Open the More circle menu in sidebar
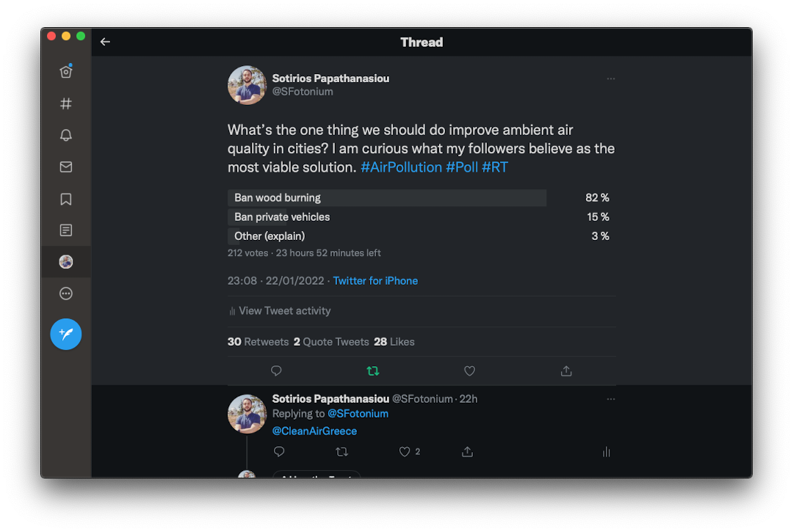Screen dimensions: 793x532 click(x=66, y=294)
